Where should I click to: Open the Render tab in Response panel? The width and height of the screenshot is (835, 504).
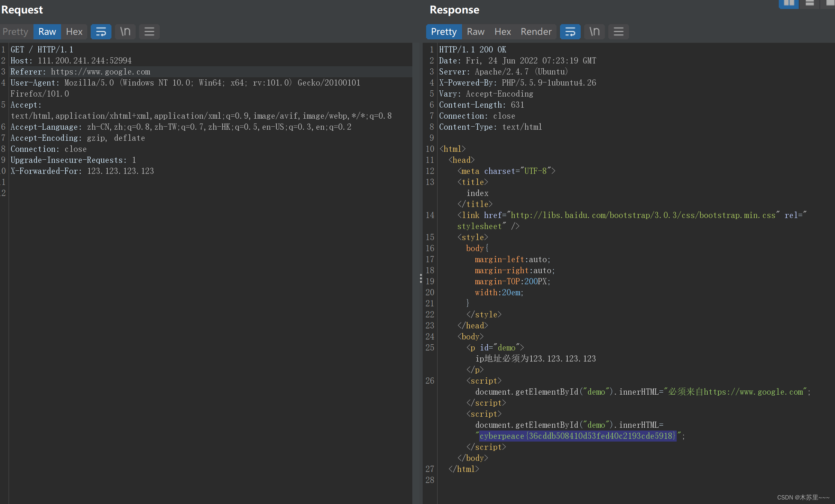(x=536, y=32)
